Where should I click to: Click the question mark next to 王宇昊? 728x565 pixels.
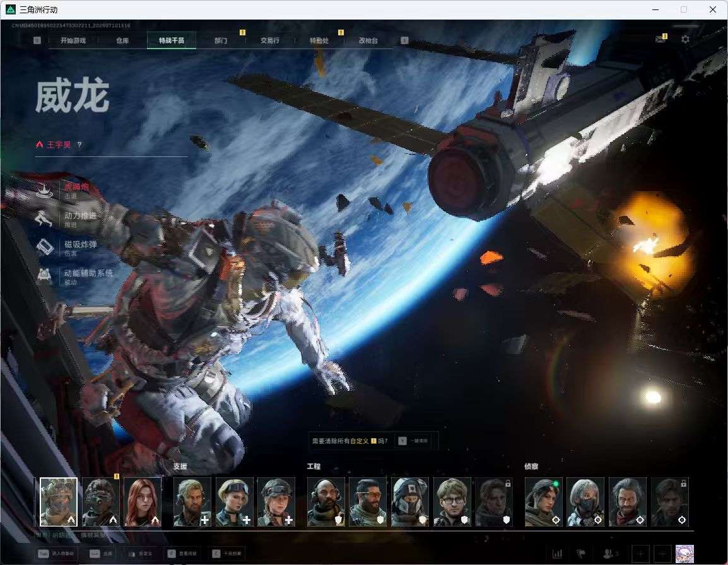pyautogui.click(x=79, y=145)
